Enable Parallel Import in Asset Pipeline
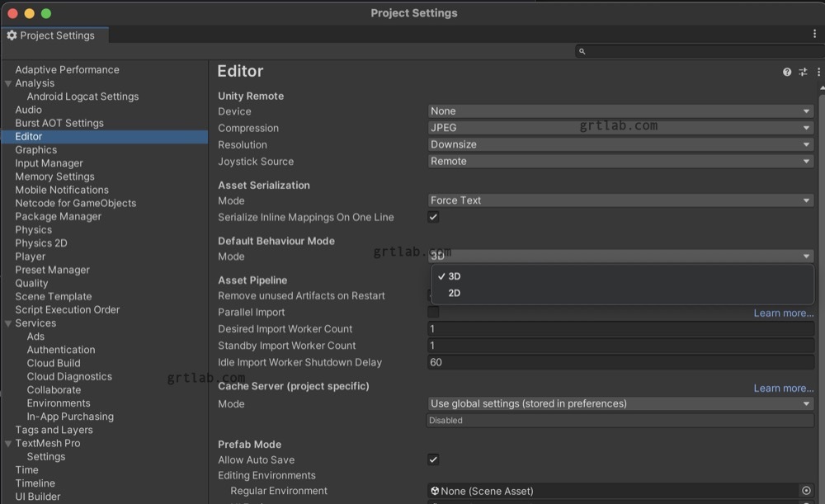 [x=432, y=312]
